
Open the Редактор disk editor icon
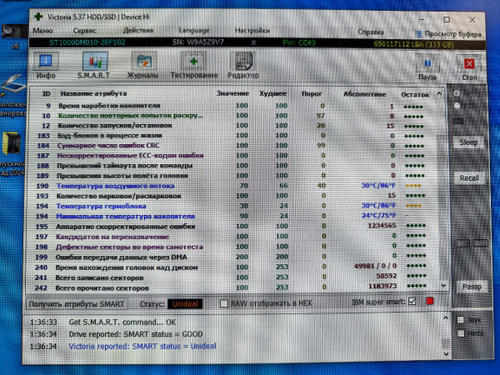tap(243, 66)
